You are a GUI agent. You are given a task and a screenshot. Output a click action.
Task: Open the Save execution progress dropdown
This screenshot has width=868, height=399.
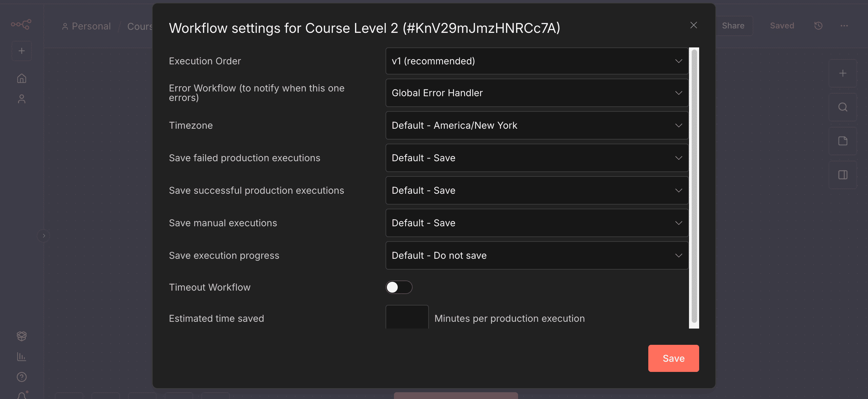(x=537, y=255)
